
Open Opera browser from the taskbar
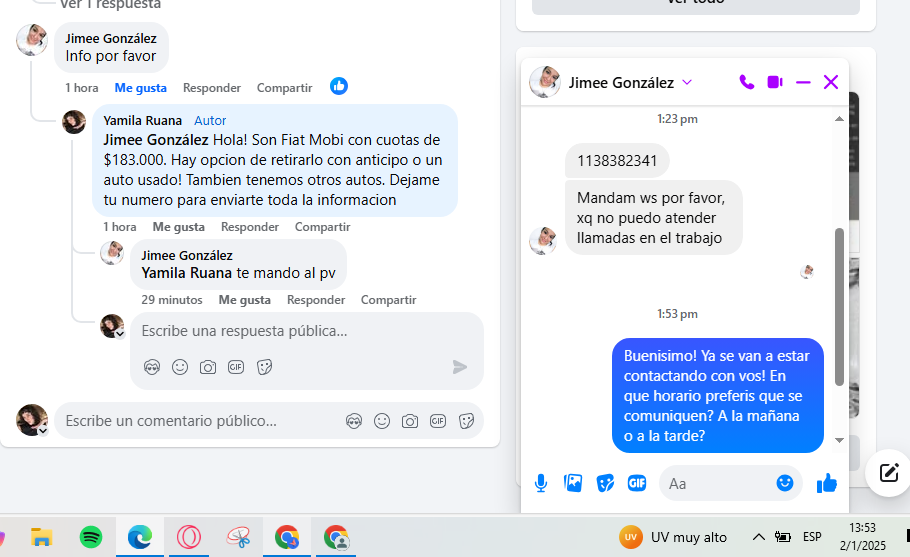click(x=189, y=537)
